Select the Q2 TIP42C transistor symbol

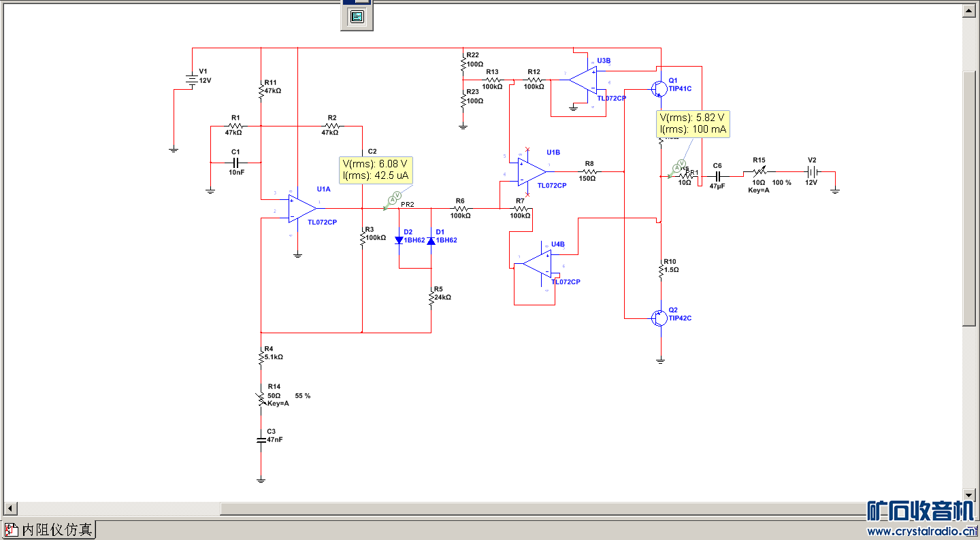pyautogui.click(x=658, y=318)
